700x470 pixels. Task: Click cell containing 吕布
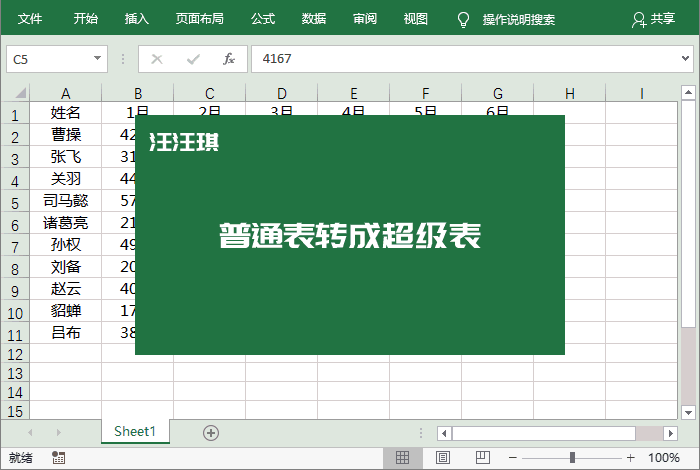coord(66,333)
